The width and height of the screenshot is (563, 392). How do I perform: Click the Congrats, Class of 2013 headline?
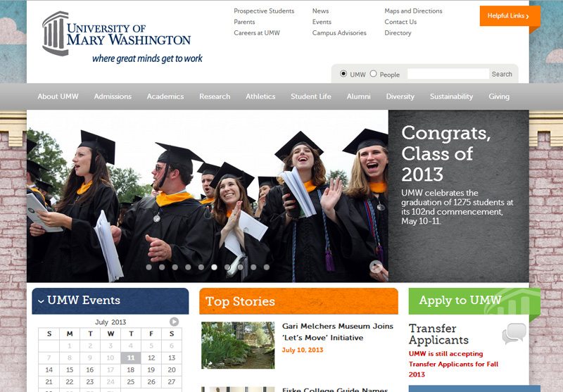[x=446, y=153]
